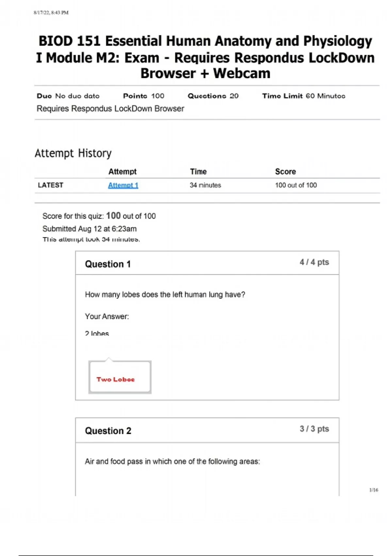The image size is (392, 556).
Task: Select the Question 1 header
Action: [108, 264]
